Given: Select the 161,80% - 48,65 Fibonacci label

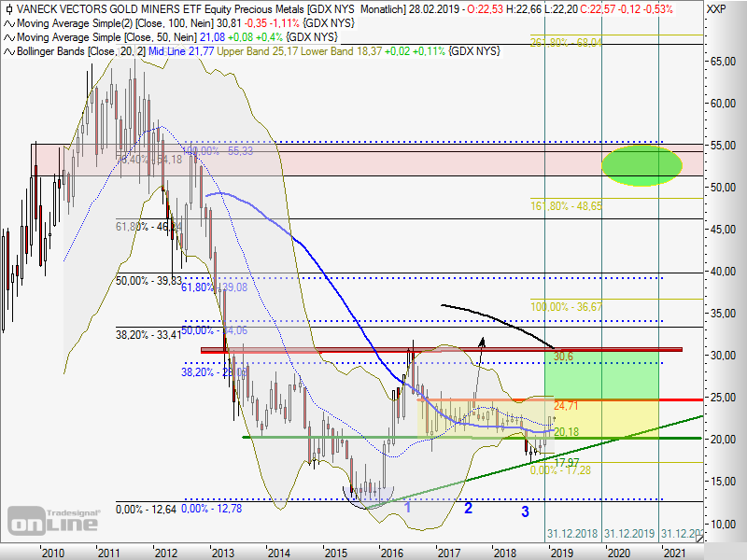Looking at the screenshot, I should click(x=567, y=206).
